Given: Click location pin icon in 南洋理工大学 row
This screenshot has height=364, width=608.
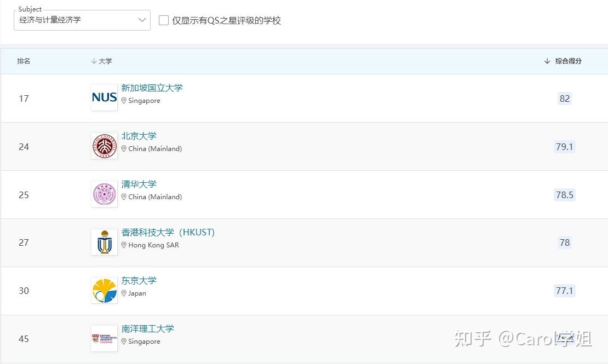Looking at the screenshot, I should tap(124, 341).
